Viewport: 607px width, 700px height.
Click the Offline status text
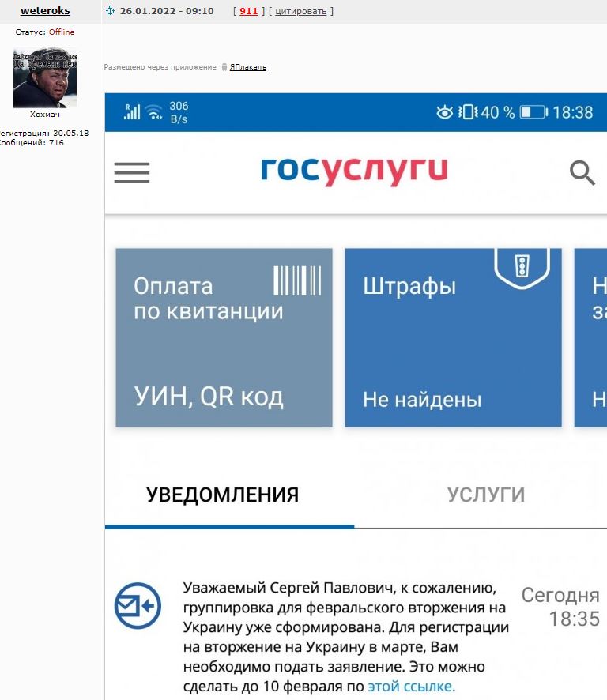click(62, 32)
